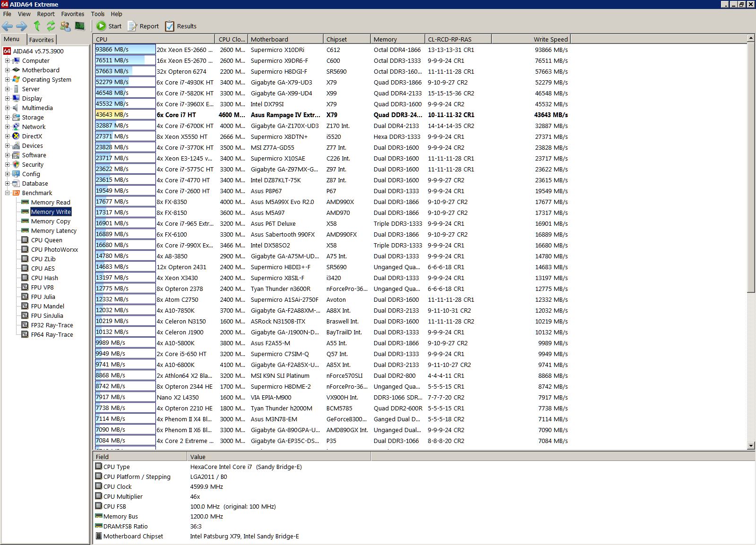Viewport: 756px width, 545px height.
Task: Click the highlighted 43643 MB/s result bar
Action: [125, 114]
